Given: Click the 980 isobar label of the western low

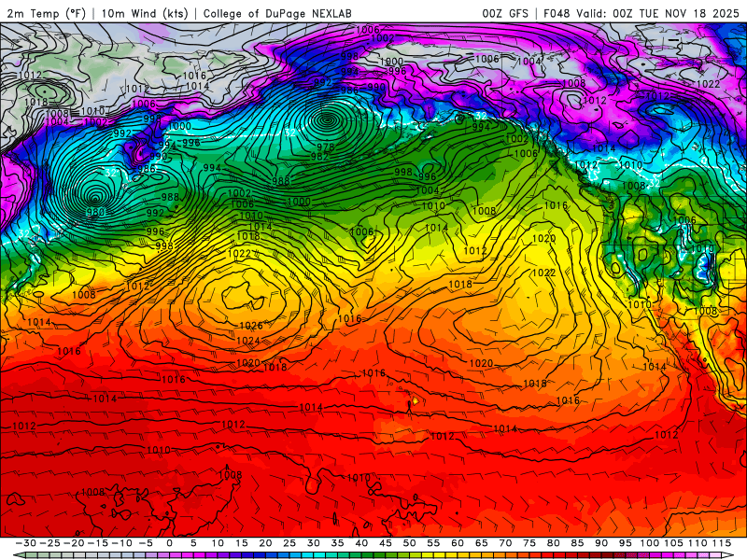Looking at the screenshot, I should [96, 212].
